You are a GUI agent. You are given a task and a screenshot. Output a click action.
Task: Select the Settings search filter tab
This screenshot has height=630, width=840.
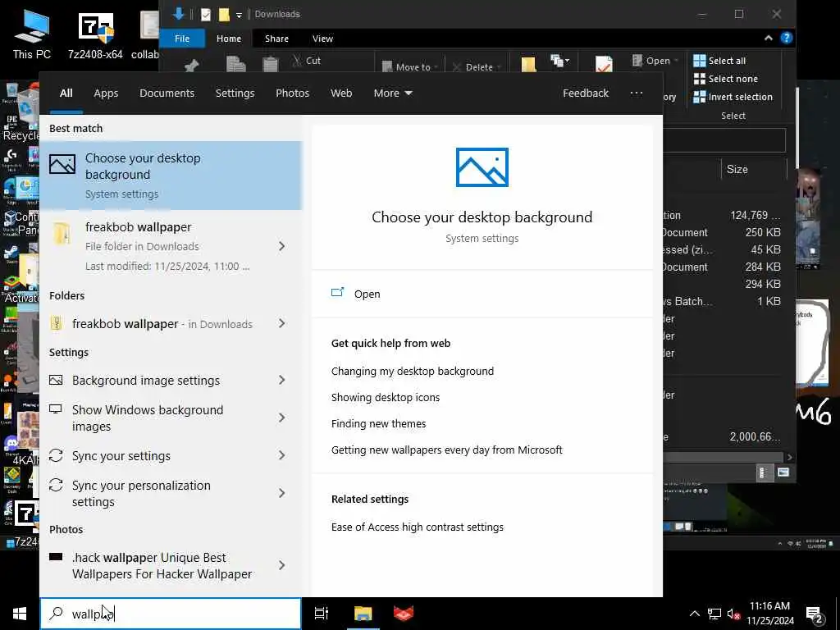click(x=235, y=94)
